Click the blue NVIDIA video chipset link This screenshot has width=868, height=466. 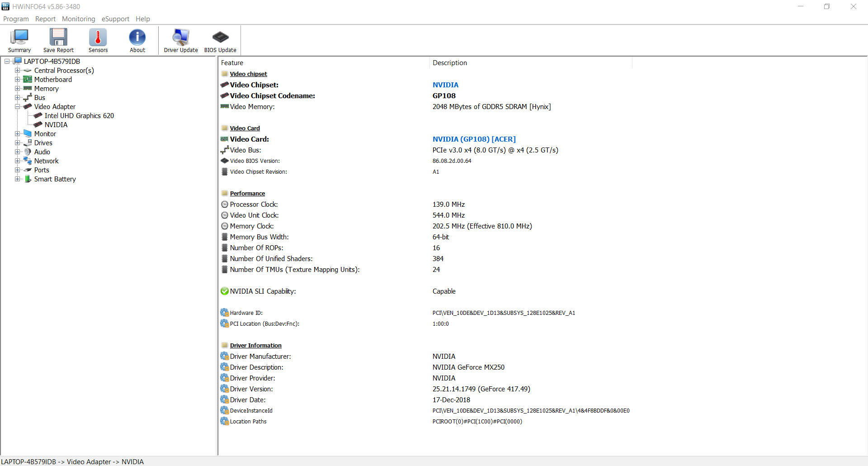445,85
